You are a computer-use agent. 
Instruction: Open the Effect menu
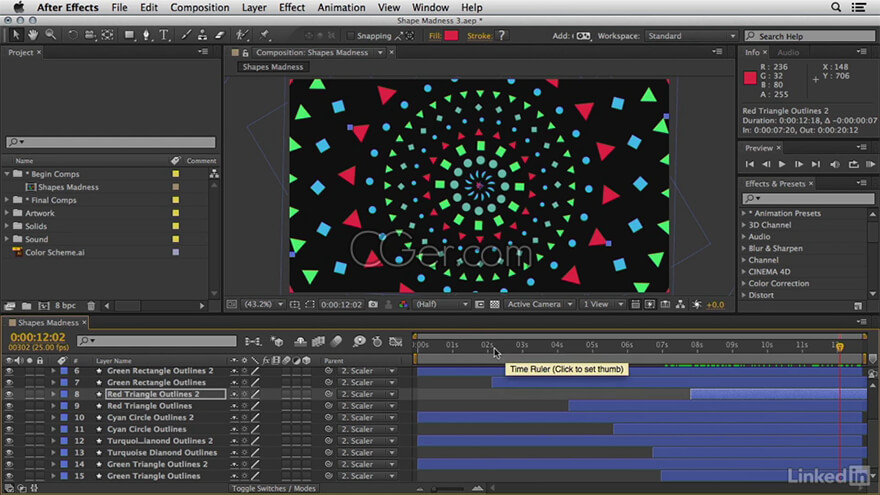tap(292, 7)
